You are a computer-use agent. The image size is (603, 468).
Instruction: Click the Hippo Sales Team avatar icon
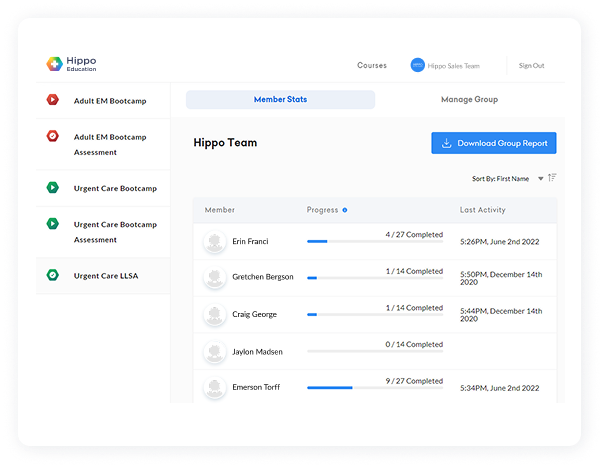pyautogui.click(x=417, y=66)
